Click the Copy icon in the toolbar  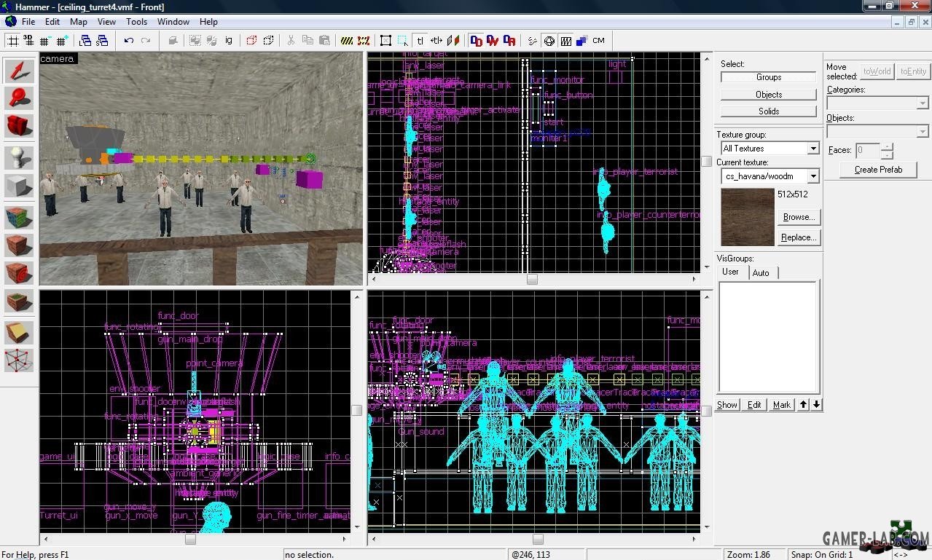(308, 41)
